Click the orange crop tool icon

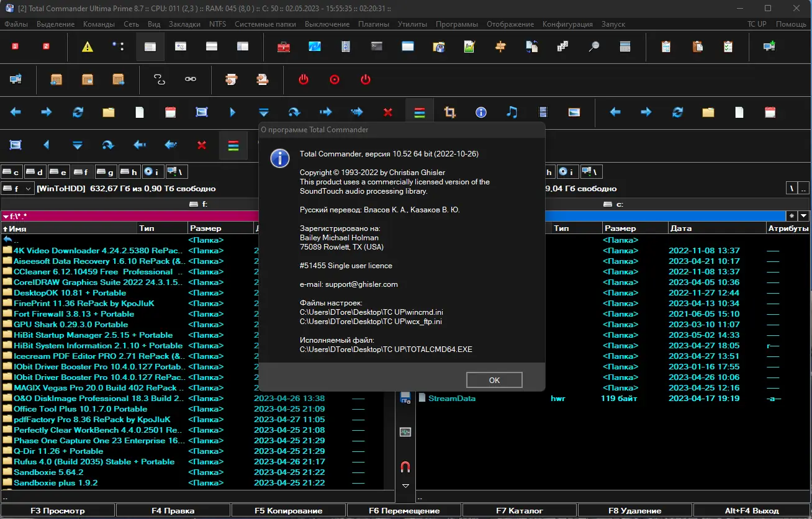click(449, 112)
